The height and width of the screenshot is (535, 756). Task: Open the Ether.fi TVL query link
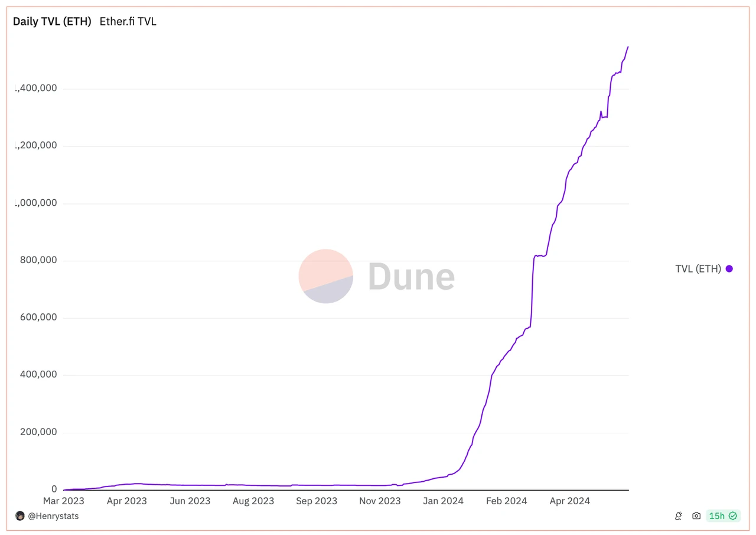coord(128,22)
